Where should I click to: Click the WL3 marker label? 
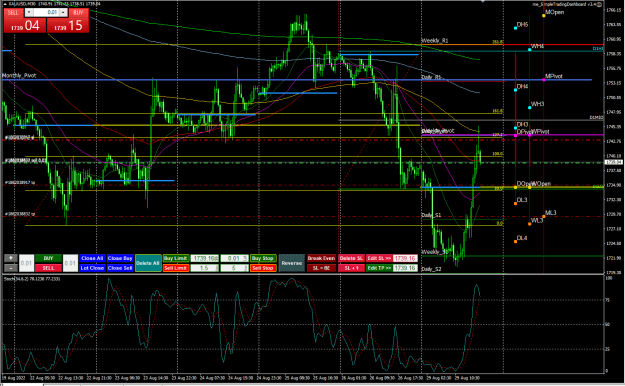(x=537, y=221)
